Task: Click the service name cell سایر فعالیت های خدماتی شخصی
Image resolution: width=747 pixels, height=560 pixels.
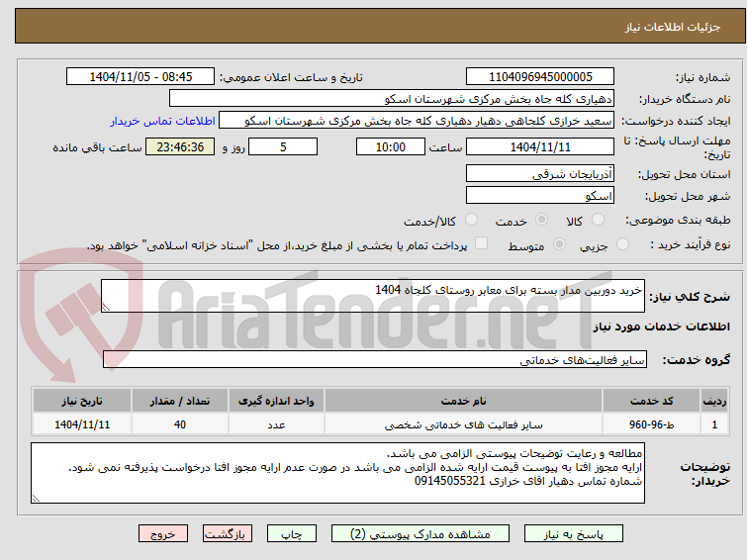Action: click(x=464, y=424)
